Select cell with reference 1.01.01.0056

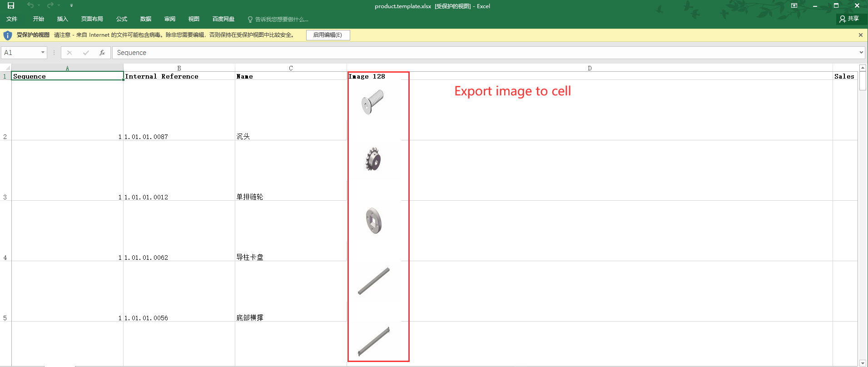[179, 292]
